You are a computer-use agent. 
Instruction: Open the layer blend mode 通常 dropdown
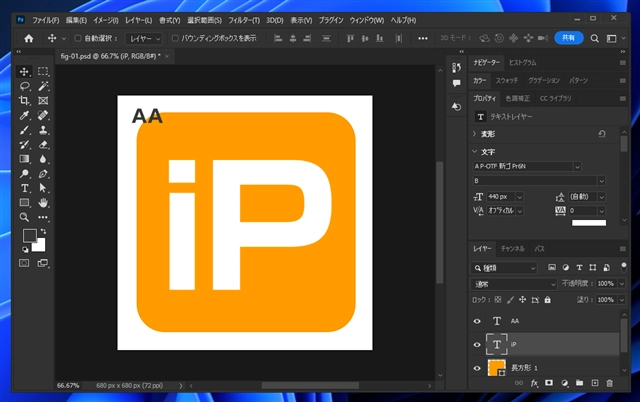511,284
